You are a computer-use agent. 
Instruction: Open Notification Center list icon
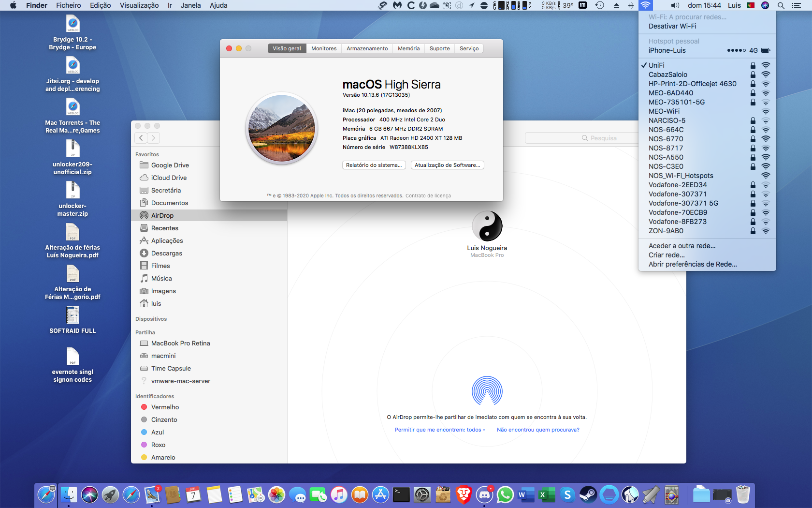click(797, 5)
